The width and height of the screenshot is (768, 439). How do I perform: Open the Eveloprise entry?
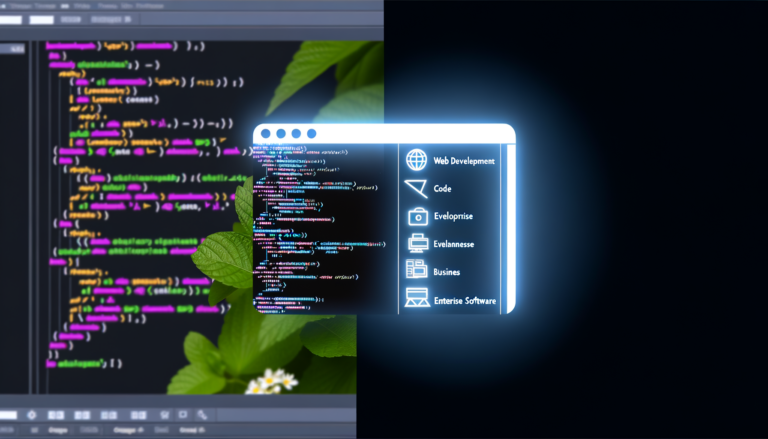tap(453, 216)
